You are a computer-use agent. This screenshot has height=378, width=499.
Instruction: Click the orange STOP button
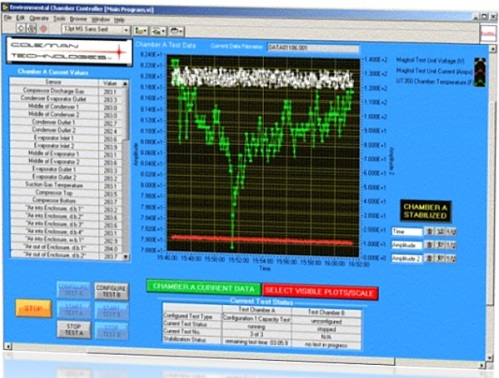click(33, 308)
